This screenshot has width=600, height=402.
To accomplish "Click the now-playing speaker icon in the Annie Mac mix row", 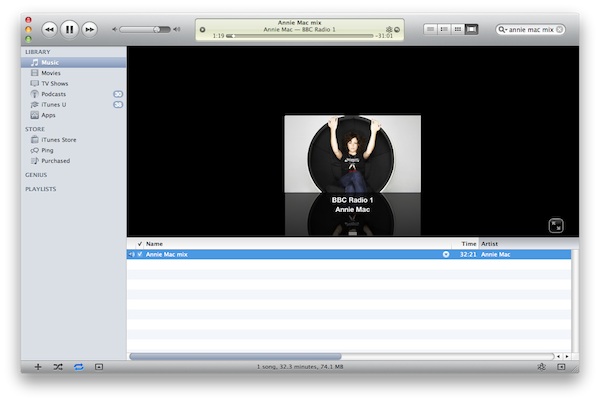I will click(x=131, y=254).
